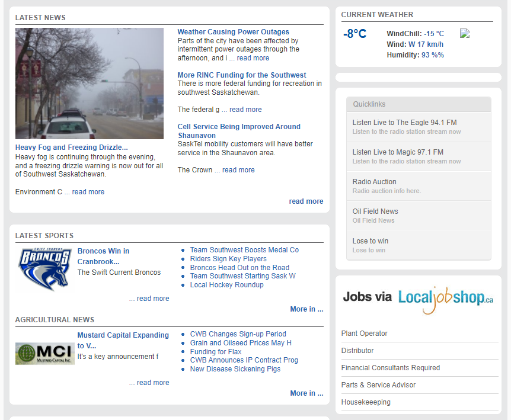
Task: Listen Live to The Eagle 94.1 FM
Action: tap(404, 122)
